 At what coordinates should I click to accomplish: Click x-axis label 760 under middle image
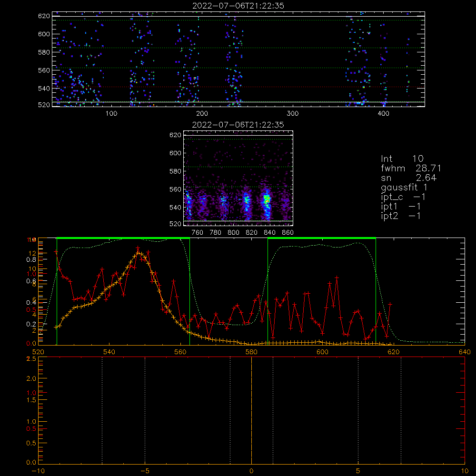(x=198, y=233)
